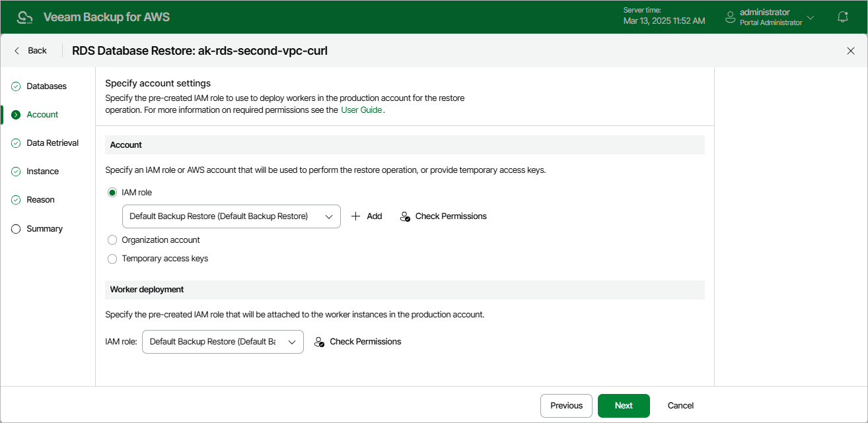Image resolution: width=868 pixels, height=423 pixels.
Task: Click the Account step current-arrow icon
Action: coord(16,115)
